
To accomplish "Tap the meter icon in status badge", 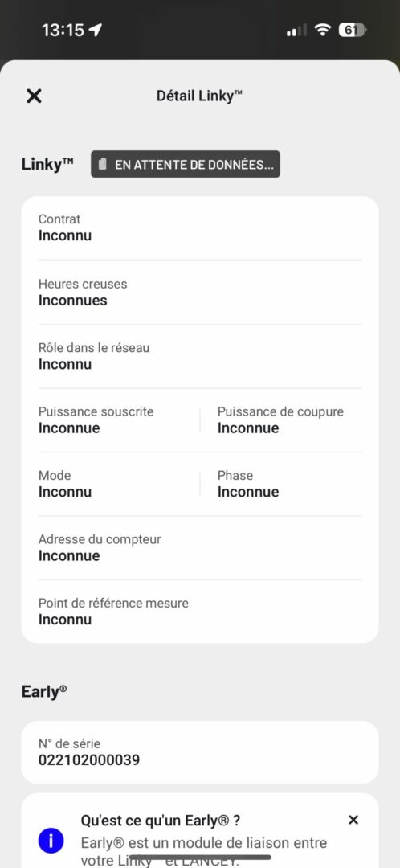I will click(102, 165).
